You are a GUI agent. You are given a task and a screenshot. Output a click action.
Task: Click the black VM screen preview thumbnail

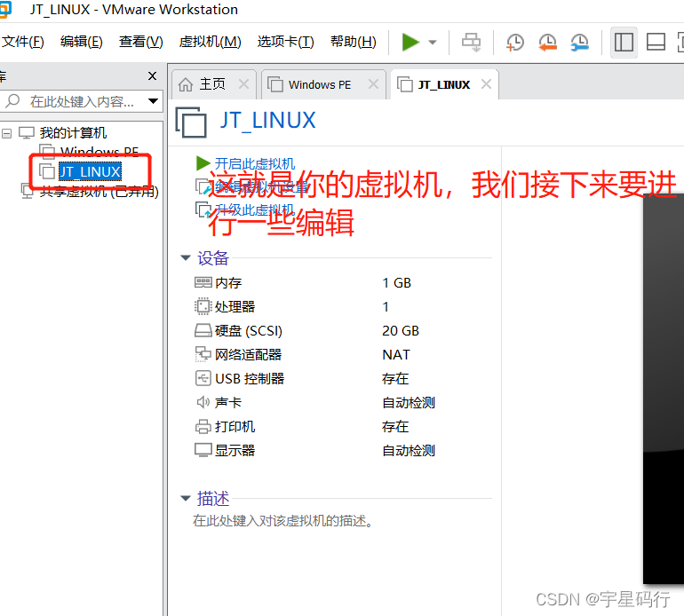663,391
